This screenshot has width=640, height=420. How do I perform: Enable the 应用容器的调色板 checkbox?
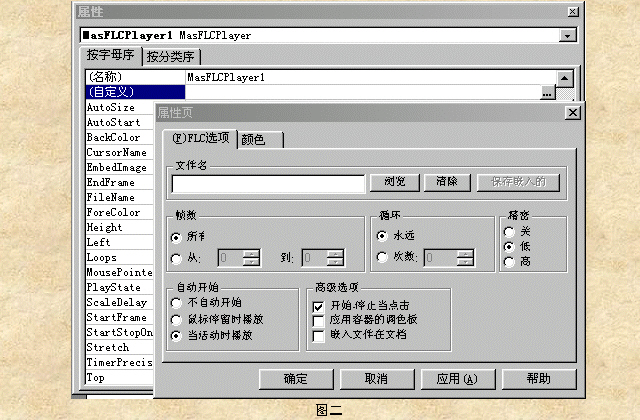pos(319,320)
